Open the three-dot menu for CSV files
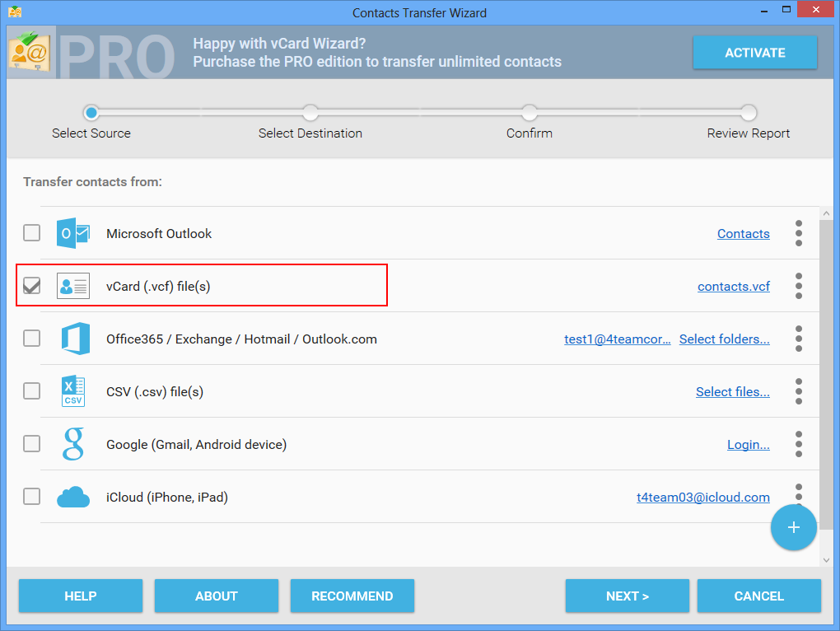 click(x=798, y=391)
